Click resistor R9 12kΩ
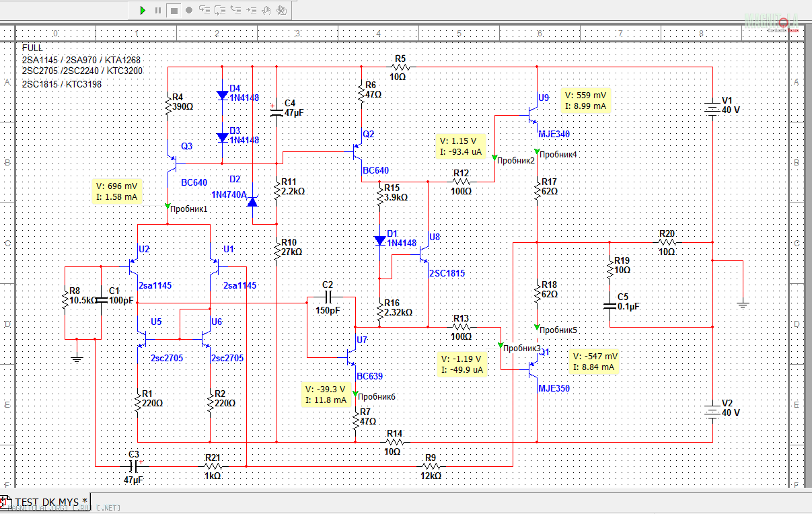812x514 pixels. click(x=431, y=466)
